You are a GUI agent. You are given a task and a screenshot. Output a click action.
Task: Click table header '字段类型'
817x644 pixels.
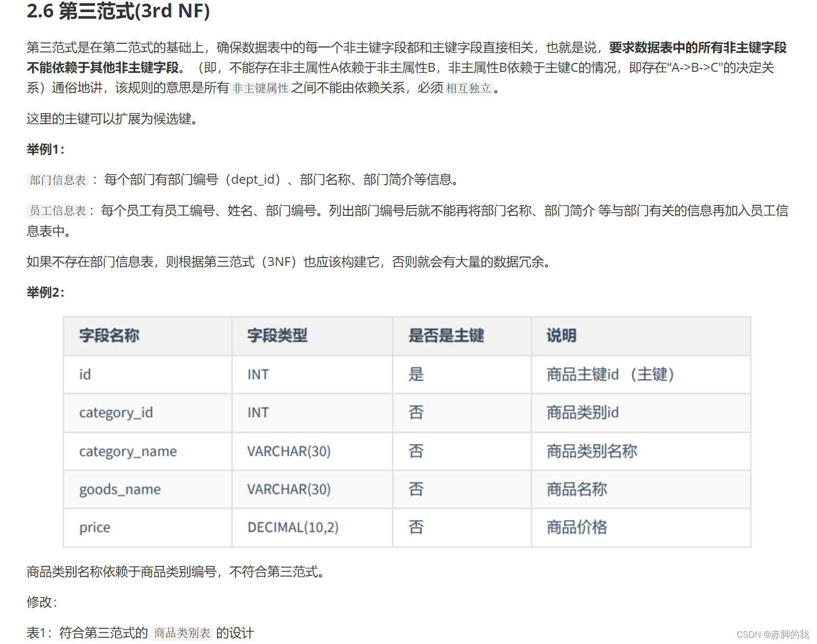[x=277, y=336]
